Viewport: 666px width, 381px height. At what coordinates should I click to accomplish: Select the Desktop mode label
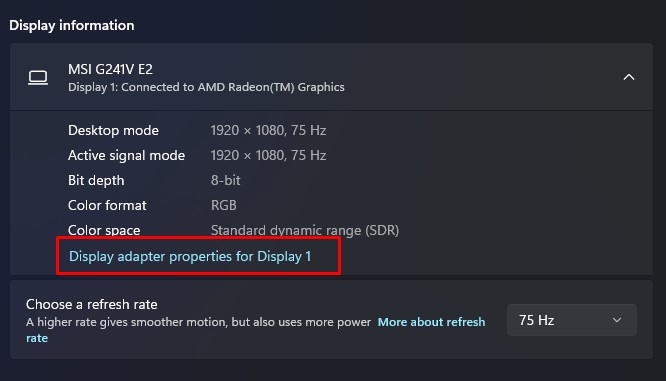click(113, 130)
